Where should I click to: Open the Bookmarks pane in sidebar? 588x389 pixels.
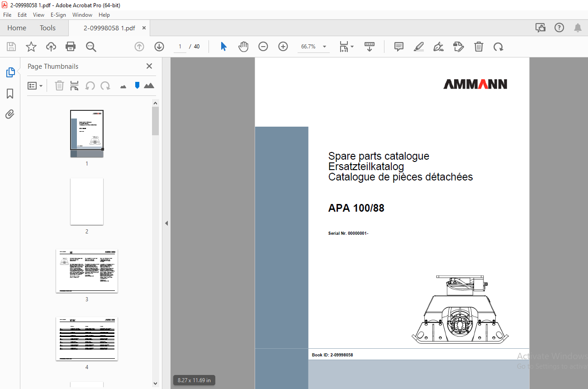click(x=10, y=94)
